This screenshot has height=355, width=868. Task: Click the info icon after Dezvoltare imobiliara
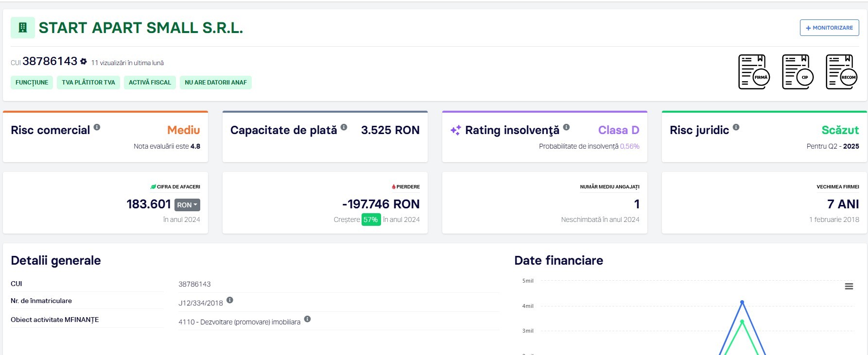307,319
